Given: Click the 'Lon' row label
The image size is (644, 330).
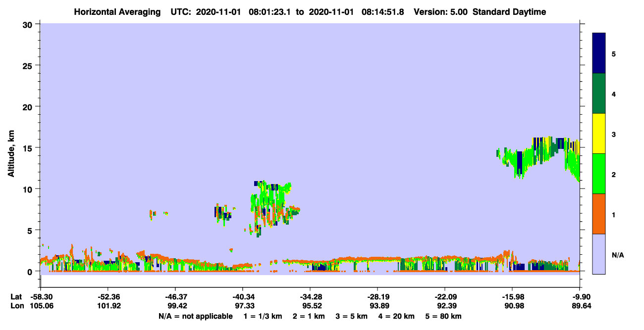Looking at the screenshot, I should coord(16,306).
